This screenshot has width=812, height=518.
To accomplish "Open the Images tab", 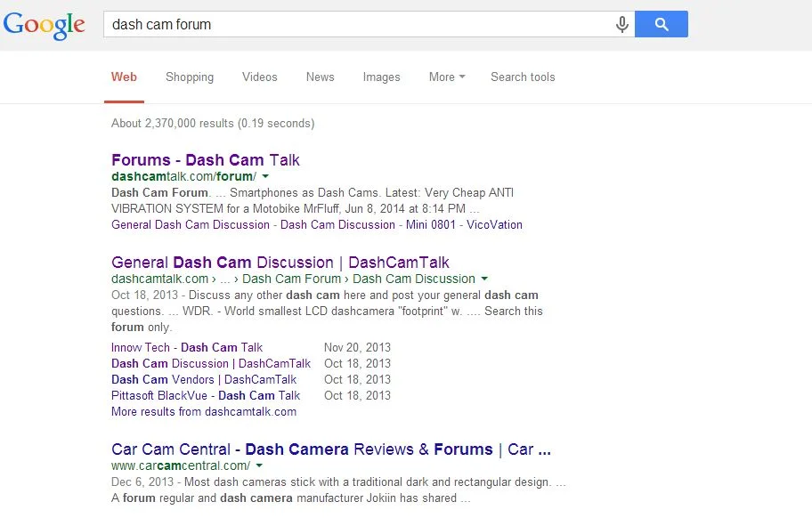I will click(x=381, y=77).
